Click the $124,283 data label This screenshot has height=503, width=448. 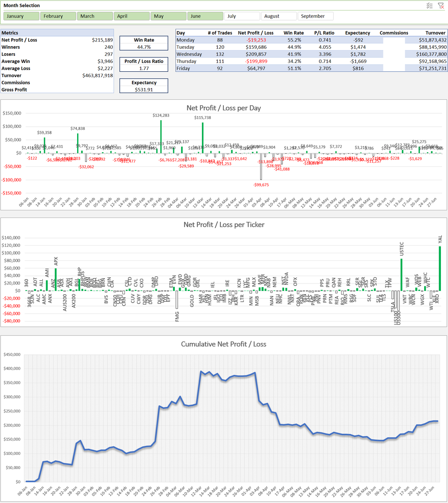pyautogui.click(x=161, y=115)
